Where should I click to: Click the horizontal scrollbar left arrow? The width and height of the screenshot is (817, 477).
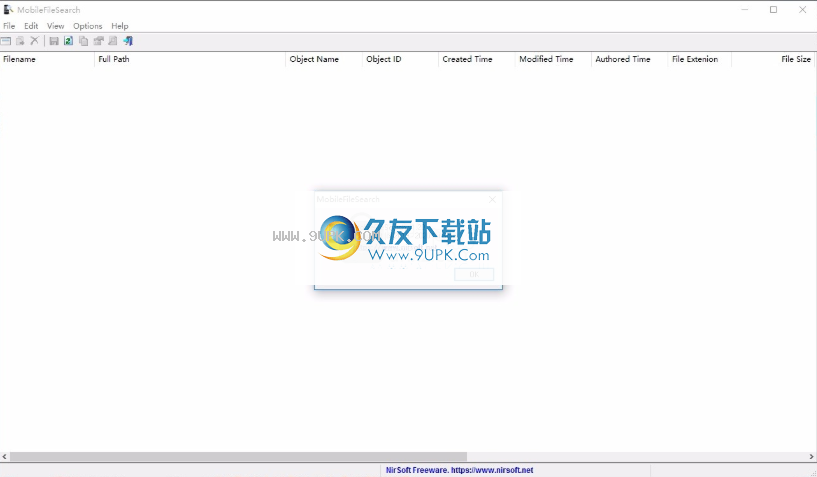click(4, 457)
